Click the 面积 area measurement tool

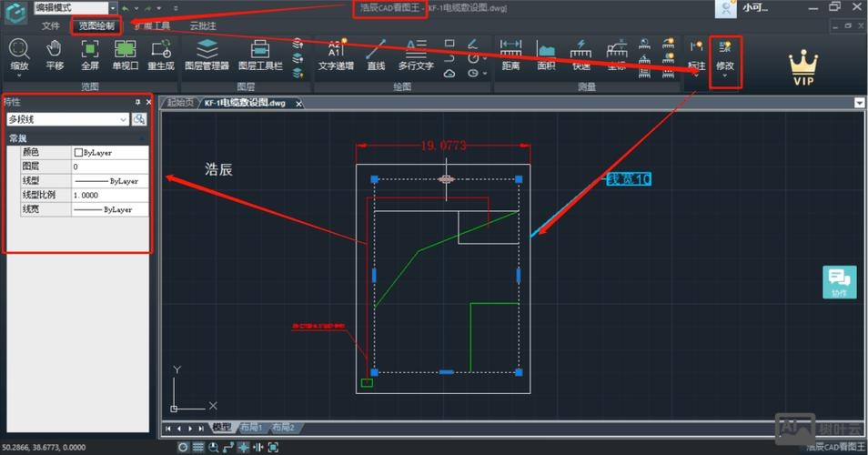(x=546, y=55)
